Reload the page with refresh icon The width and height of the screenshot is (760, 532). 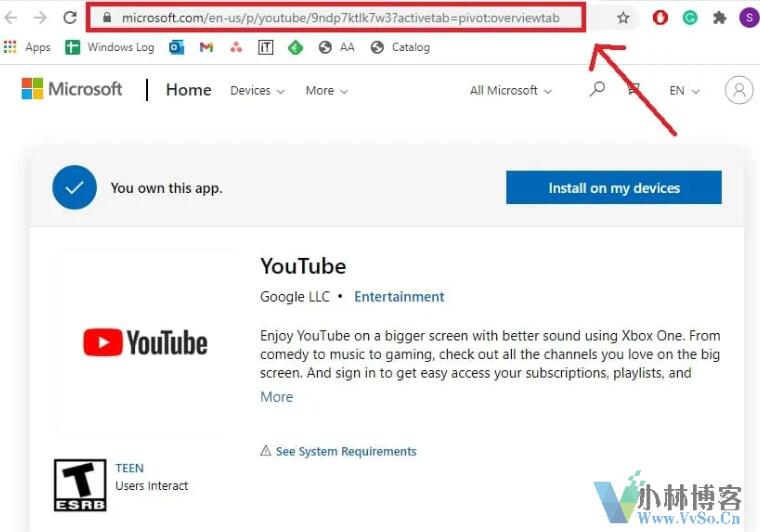(70, 17)
